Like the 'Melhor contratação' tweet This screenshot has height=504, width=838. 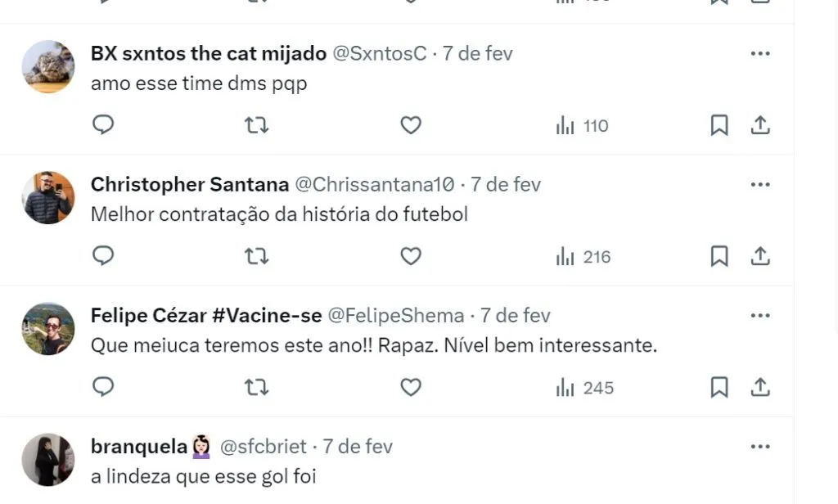coord(410,256)
